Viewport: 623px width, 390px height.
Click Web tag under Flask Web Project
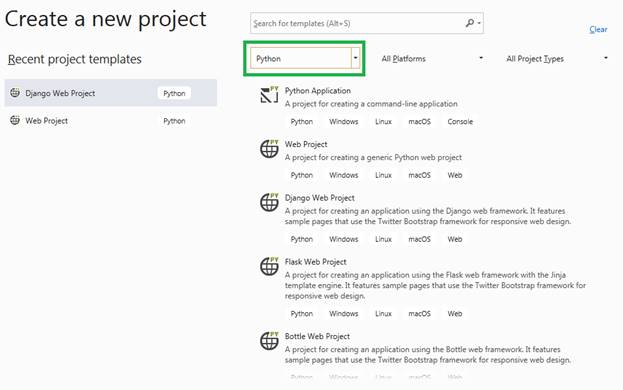coord(455,314)
